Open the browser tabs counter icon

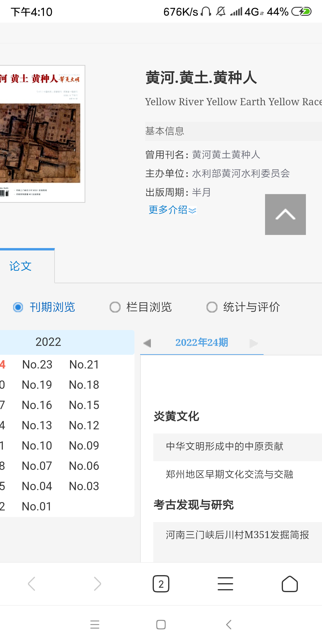(x=161, y=584)
